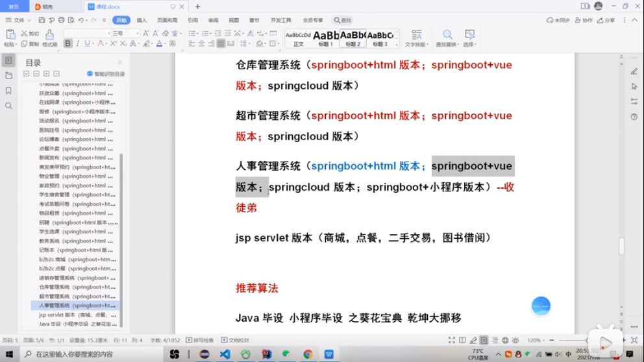
Task: Open the font size dropdown (三号)
Action: tap(126, 33)
